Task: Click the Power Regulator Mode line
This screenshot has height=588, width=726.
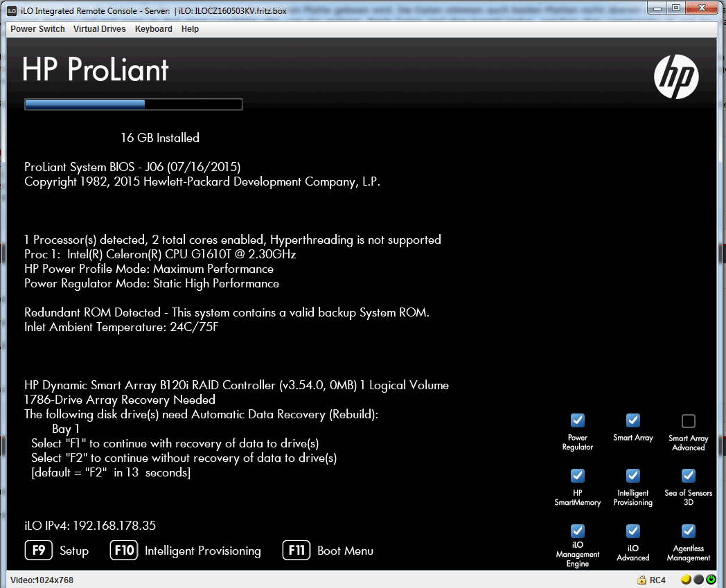Action: coord(152,283)
